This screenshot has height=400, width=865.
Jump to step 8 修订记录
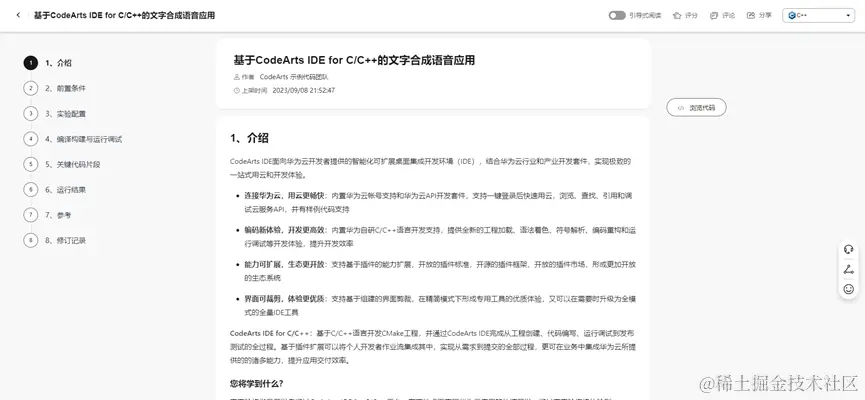pos(65,241)
